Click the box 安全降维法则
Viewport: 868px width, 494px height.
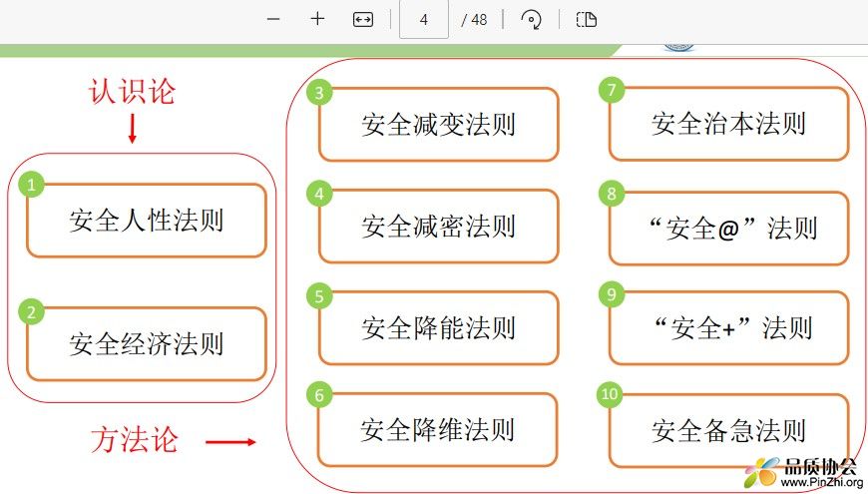tap(437, 430)
